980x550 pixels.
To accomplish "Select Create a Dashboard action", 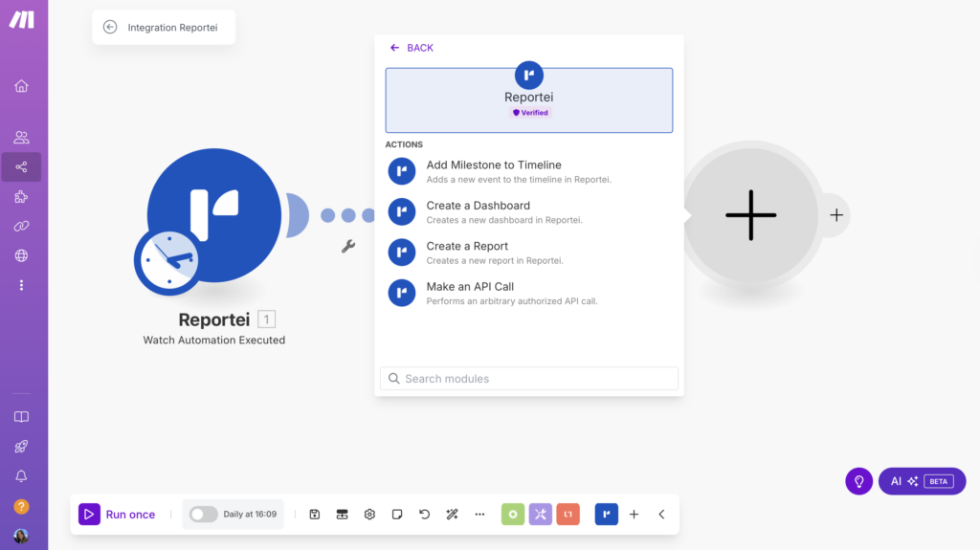I will [478, 211].
